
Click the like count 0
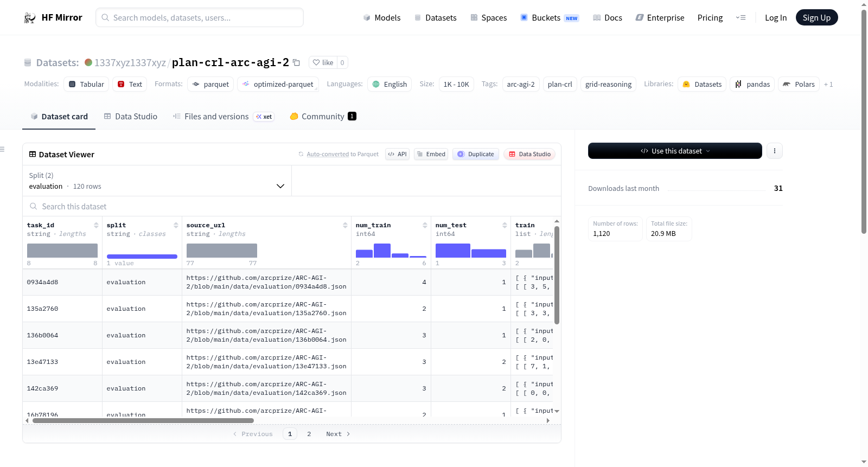pos(342,62)
